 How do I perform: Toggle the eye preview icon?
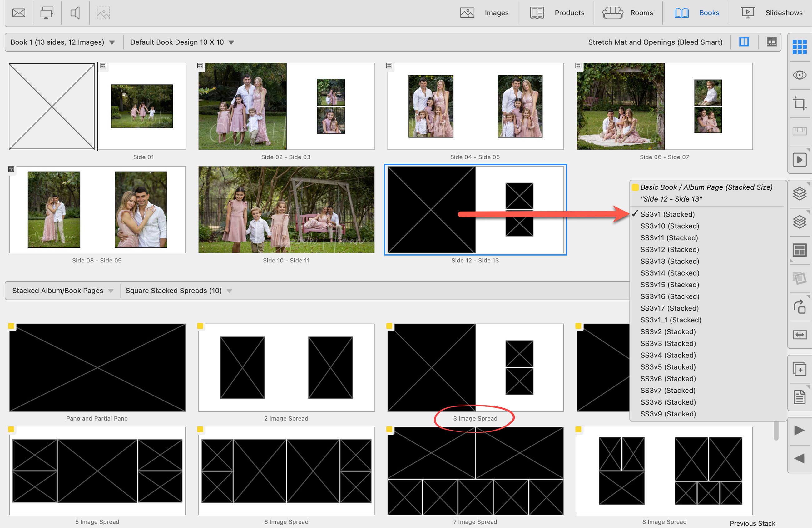click(x=800, y=75)
